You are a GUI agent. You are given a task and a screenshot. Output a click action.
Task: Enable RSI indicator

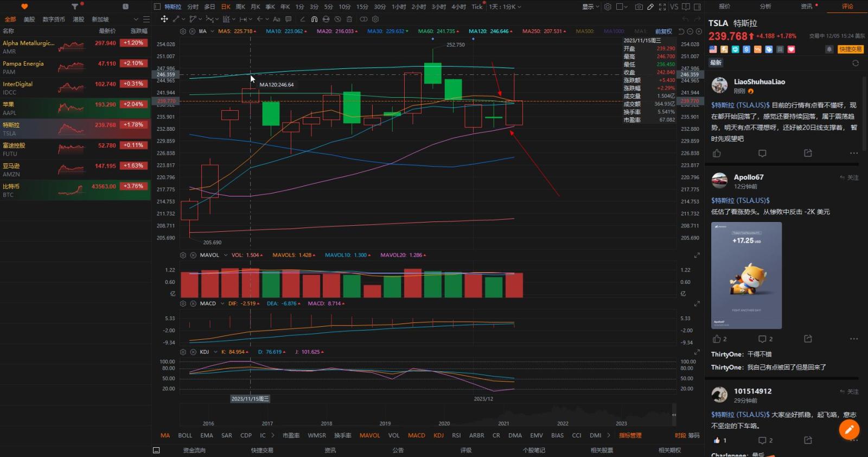(x=456, y=435)
